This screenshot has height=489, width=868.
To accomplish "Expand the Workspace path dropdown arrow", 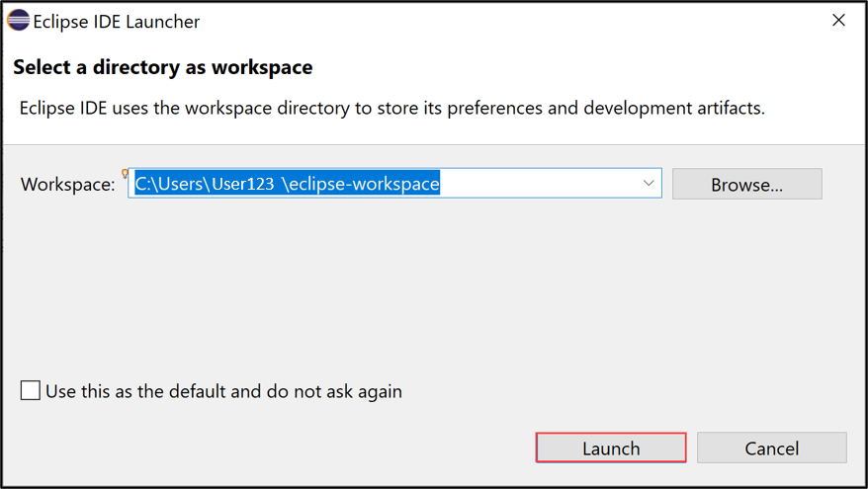I will tap(649, 183).
